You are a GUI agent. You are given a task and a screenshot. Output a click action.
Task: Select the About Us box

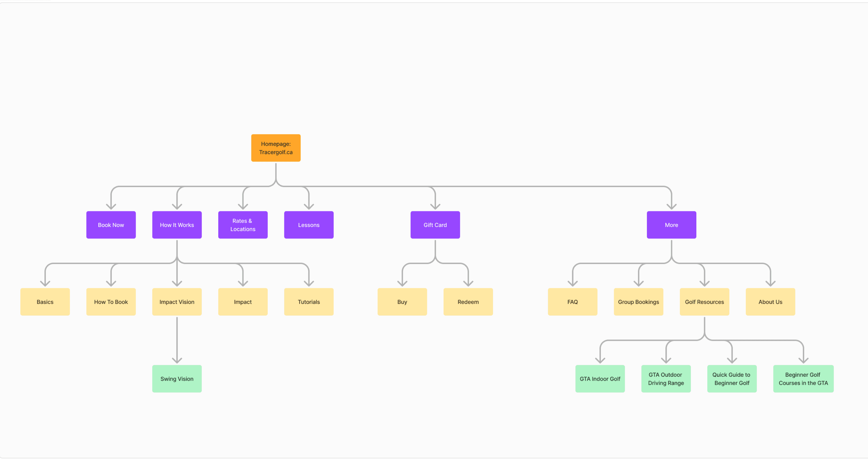pos(770,302)
